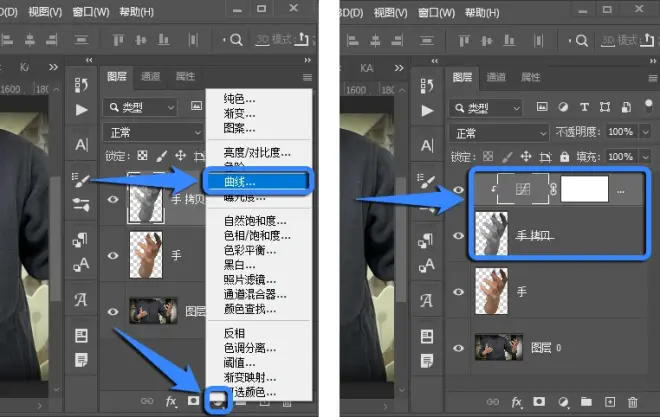
Task: Click add layer mask icon in right panel
Action: [540, 402]
